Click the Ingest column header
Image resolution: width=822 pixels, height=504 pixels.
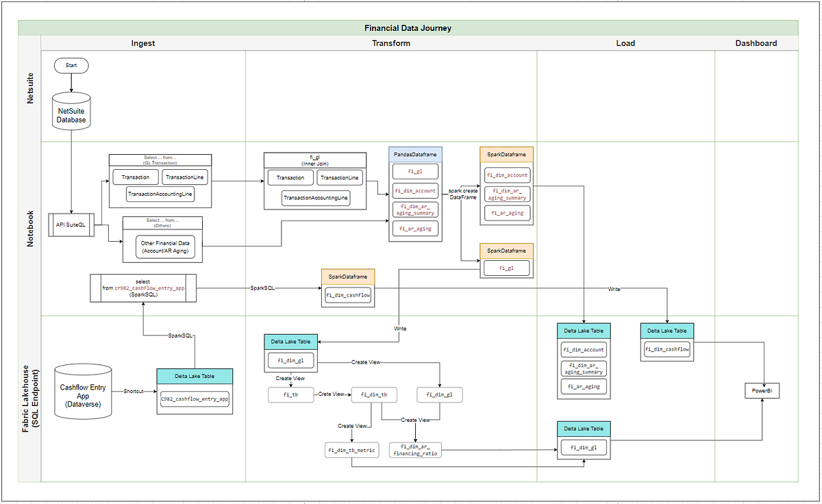[x=143, y=42]
